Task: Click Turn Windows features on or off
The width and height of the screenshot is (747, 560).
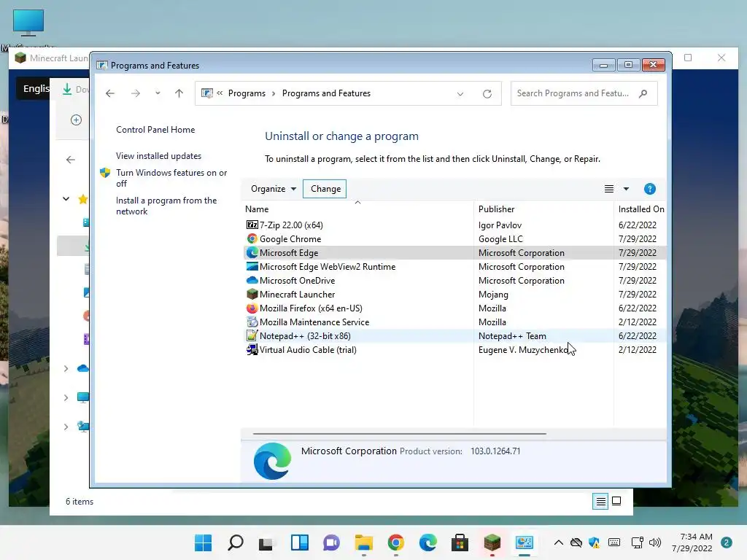Action: (x=171, y=178)
